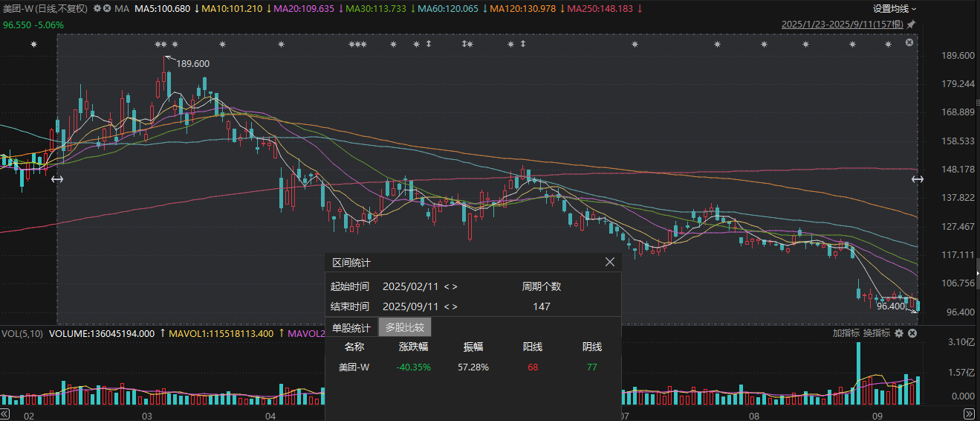Sort by the 阴线 column header
The width and height of the screenshot is (980, 421).
tap(592, 347)
